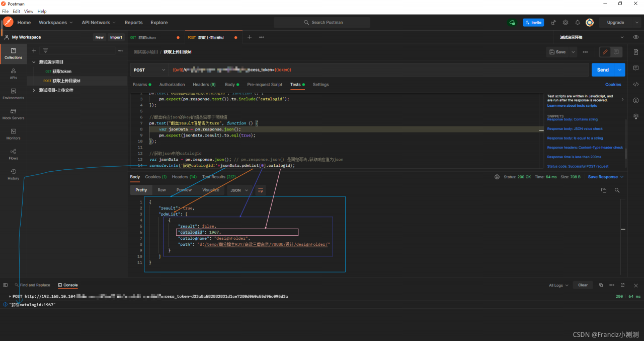Click the request URL input field
644x341 pixels.
click(379, 70)
